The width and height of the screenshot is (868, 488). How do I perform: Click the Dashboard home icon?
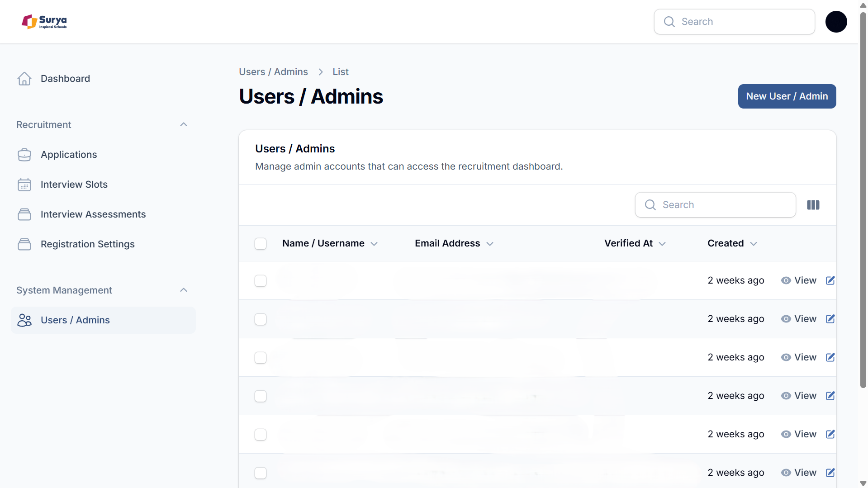click(x=24, y=79)
